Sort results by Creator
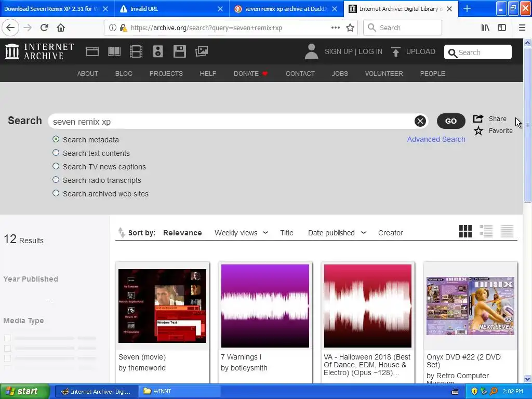 [391, 233]
